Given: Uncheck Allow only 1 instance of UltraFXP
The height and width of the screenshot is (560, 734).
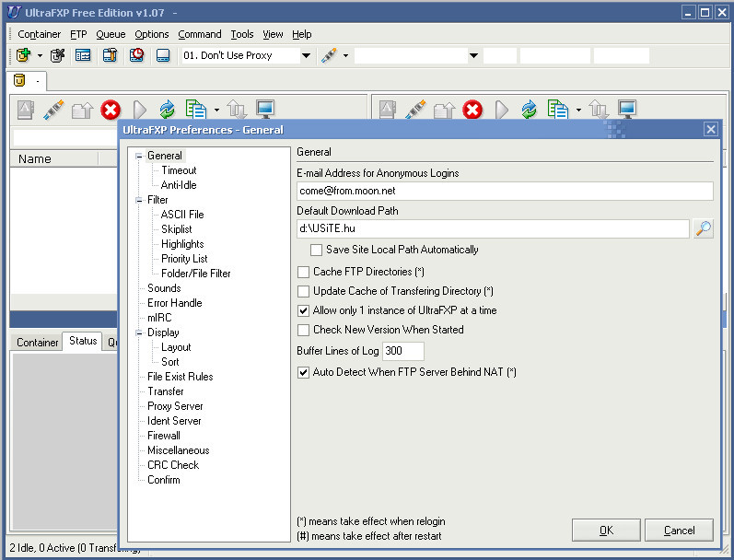Looking at the screenshot, I should click(303, 310).
